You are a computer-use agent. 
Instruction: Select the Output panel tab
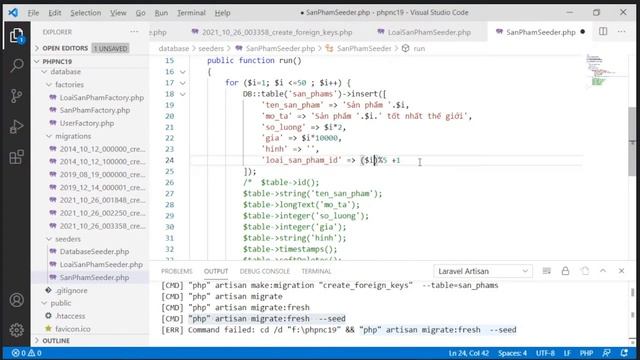[216, 271]
